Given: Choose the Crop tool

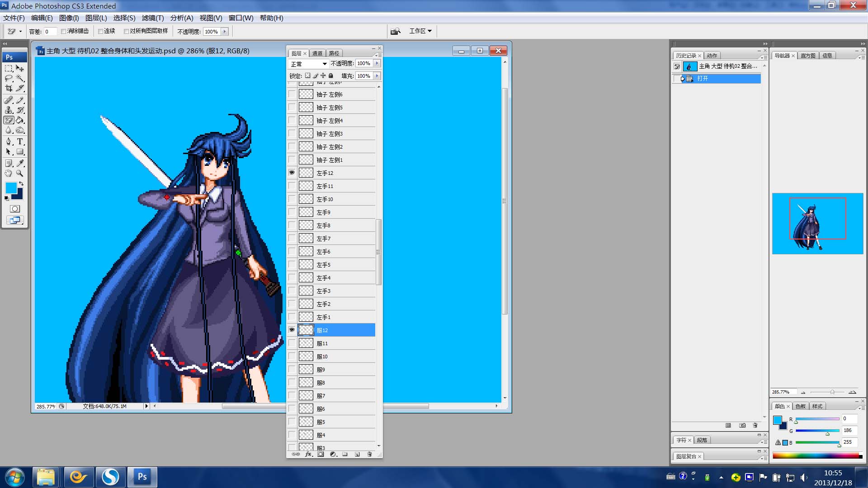Looking at the screenshot, I should pyautogui.click(x=9, y=89).
